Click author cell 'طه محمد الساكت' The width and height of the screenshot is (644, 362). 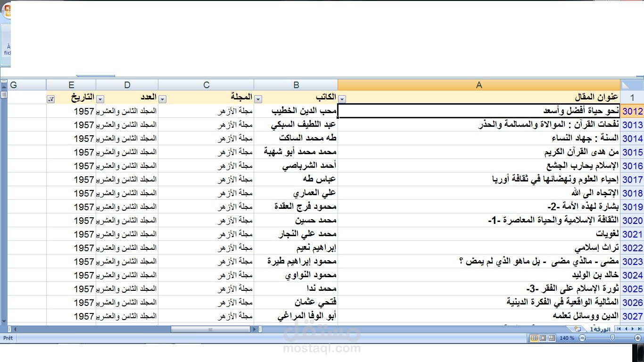pyautogui.click(x=296, y=139)
